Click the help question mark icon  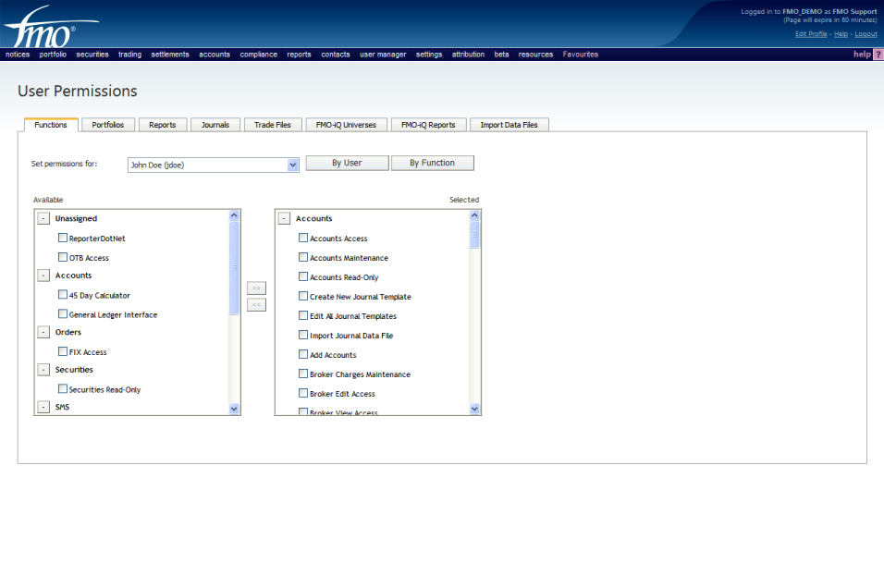[878, 55]
